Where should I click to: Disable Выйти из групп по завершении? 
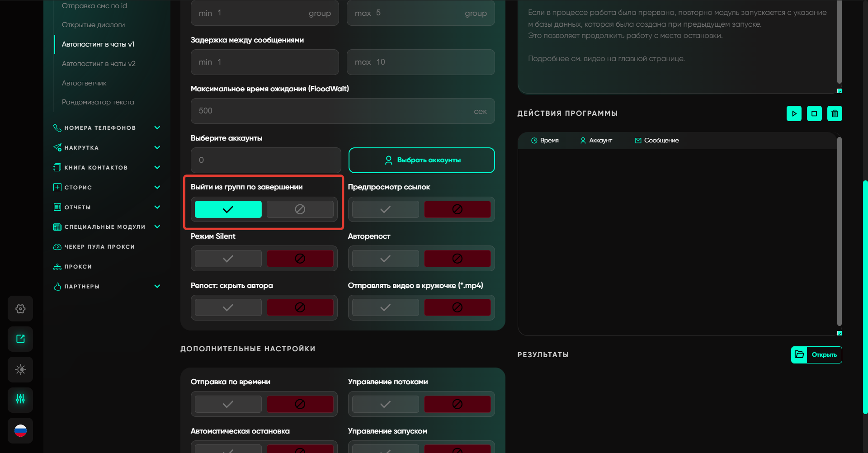(x=300, y=209)
